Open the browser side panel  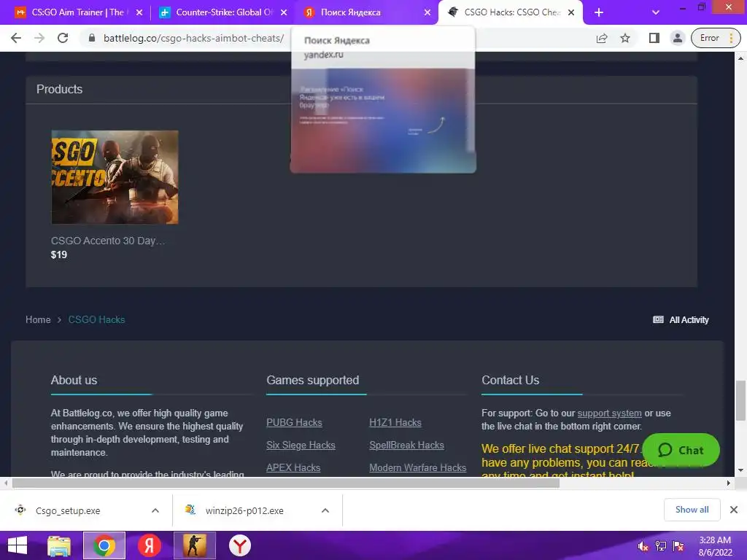(654, 38)
